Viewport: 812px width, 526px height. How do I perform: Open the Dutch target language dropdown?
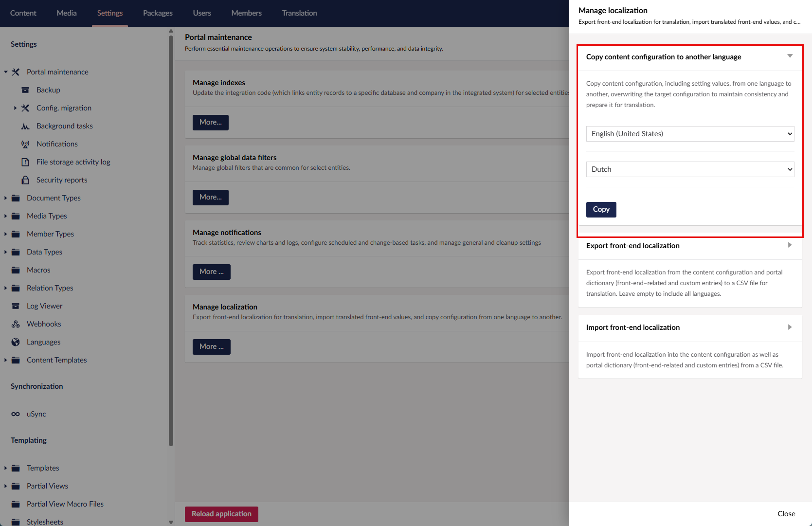coord(690,169)
